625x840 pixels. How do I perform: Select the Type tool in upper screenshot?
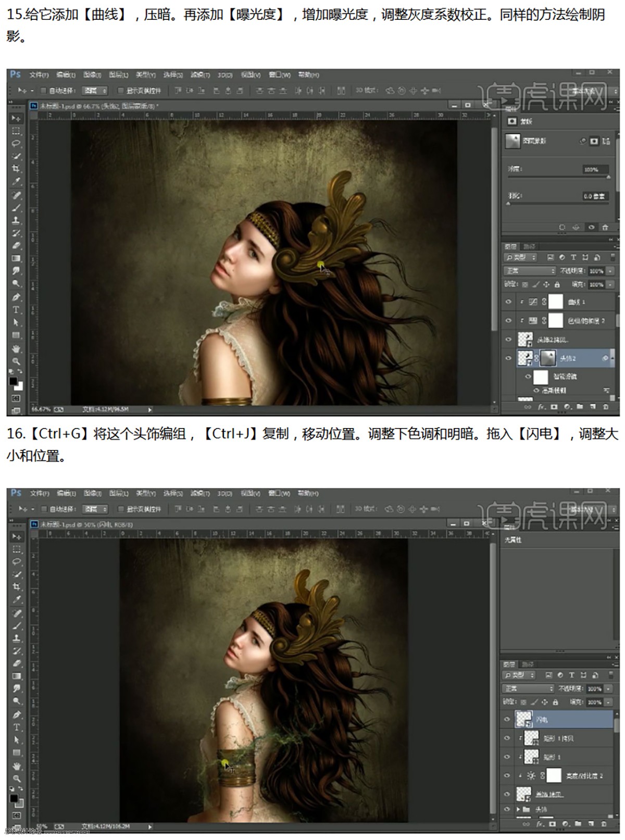click(x=16, y=310)
